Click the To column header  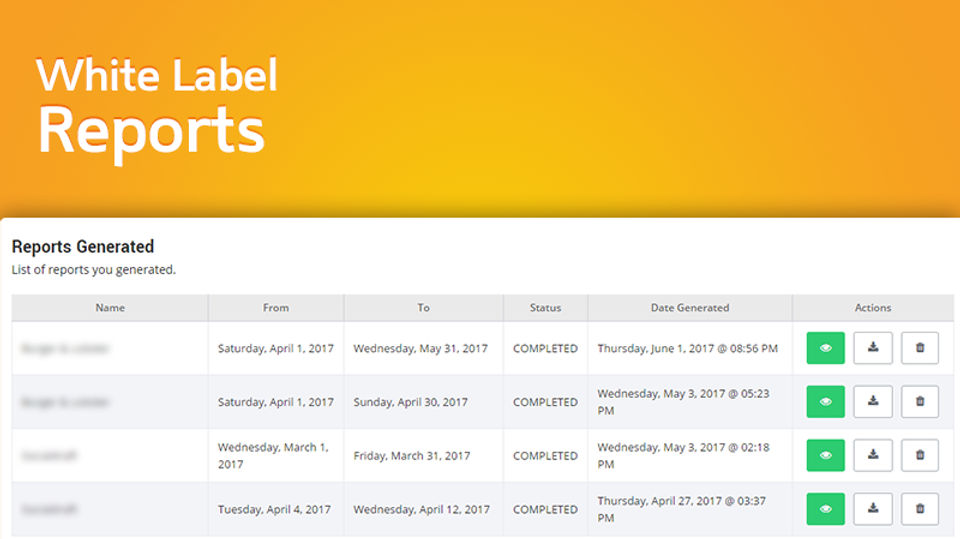[424, 308]
